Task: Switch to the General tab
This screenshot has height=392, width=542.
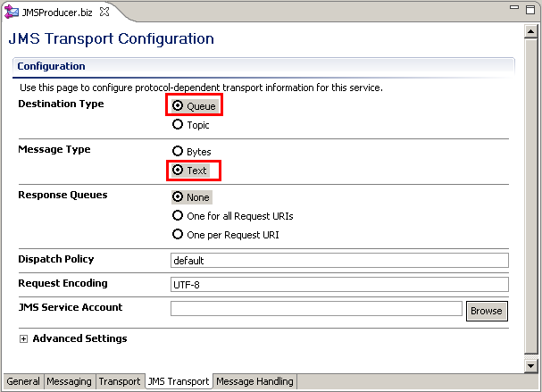Action: tap(23, 381)
